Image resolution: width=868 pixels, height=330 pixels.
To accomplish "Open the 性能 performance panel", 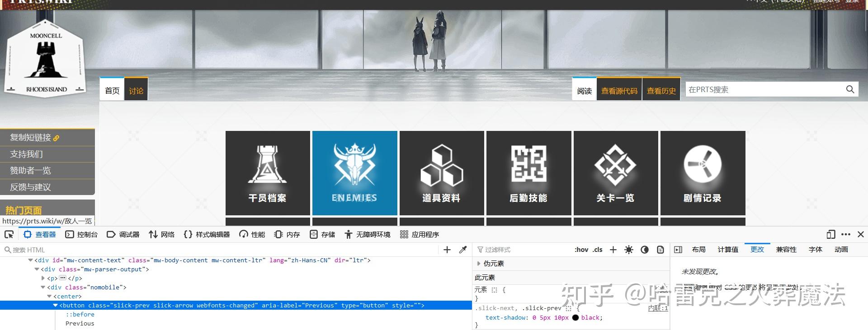I will [x=252, y=234].
